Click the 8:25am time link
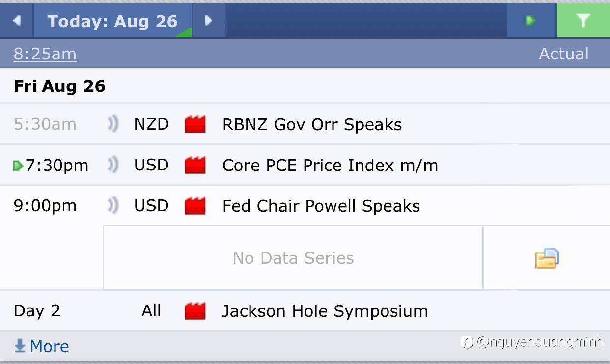Screen dimensions: 610x364 pos(45,54)
